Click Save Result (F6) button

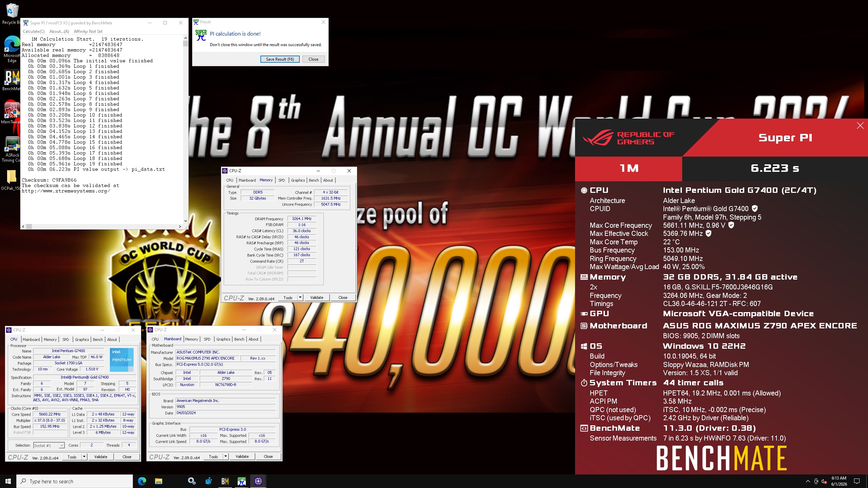point(280,59)
